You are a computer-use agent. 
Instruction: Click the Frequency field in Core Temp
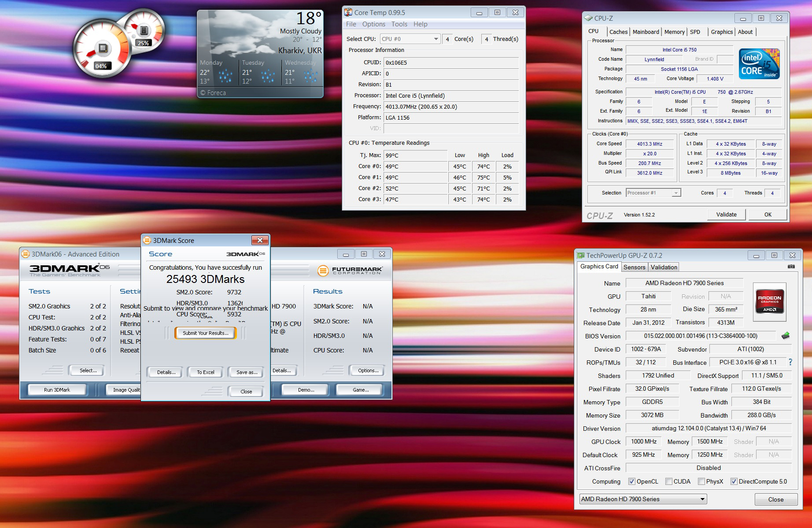tap(451, 106)
